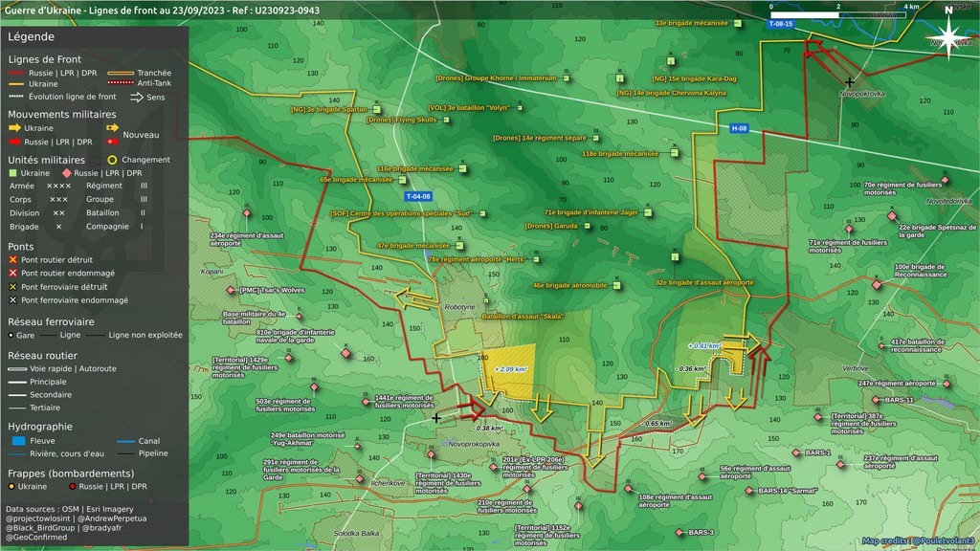Click the Légende panel title

(x=31, y=36)
